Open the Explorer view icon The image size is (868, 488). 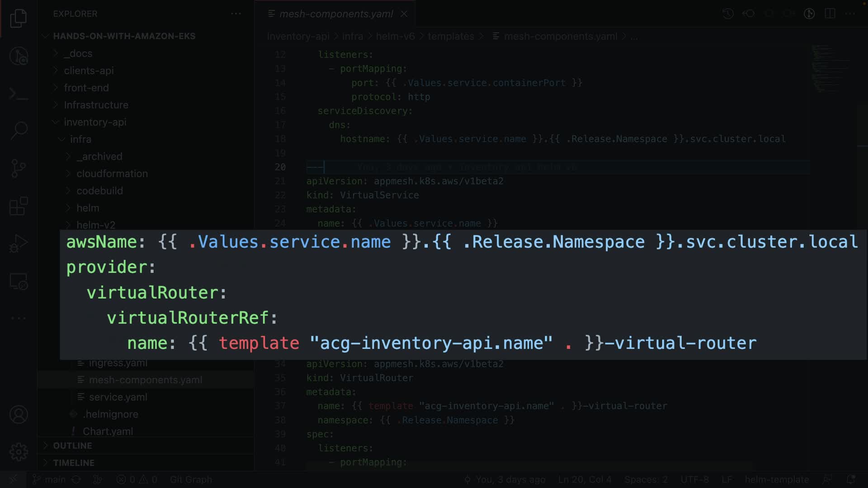point(19,19)
